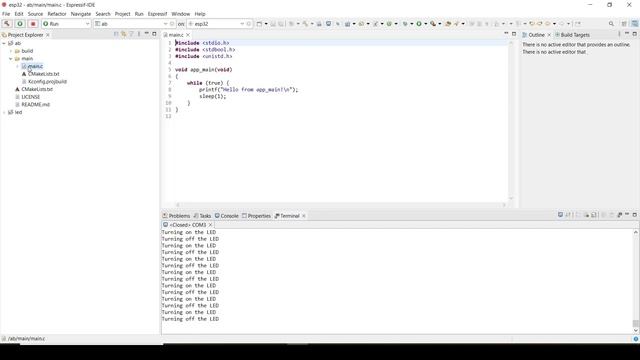Screen dimensions: 640x360
Task: Click the New file toolbar icon
Action: pos(259,24)
